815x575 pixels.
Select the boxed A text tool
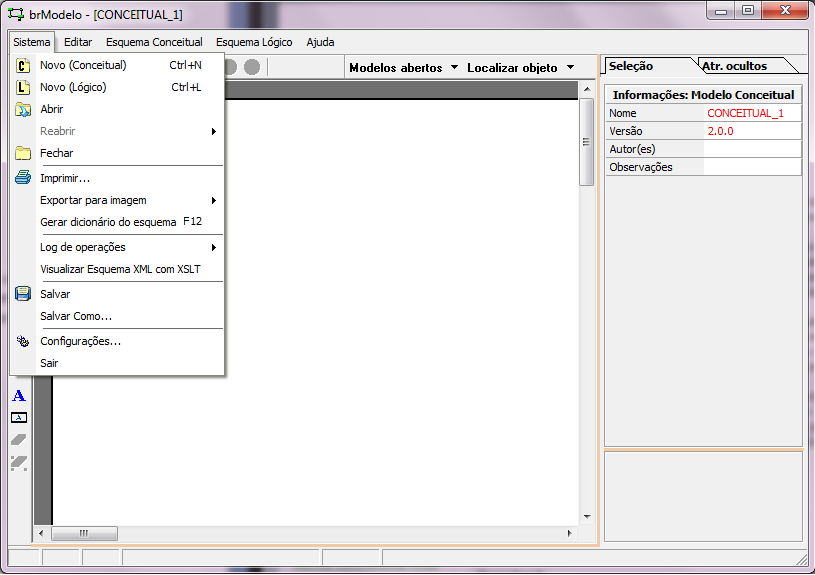tap(18, 417)
